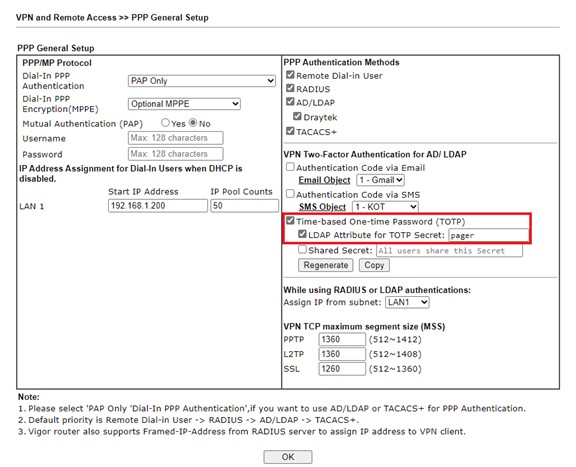The height and width of the screenshot is (467, 576).
Task: Select Yes for Mutual Authentication (PAP)
Action: click(165, 123)
